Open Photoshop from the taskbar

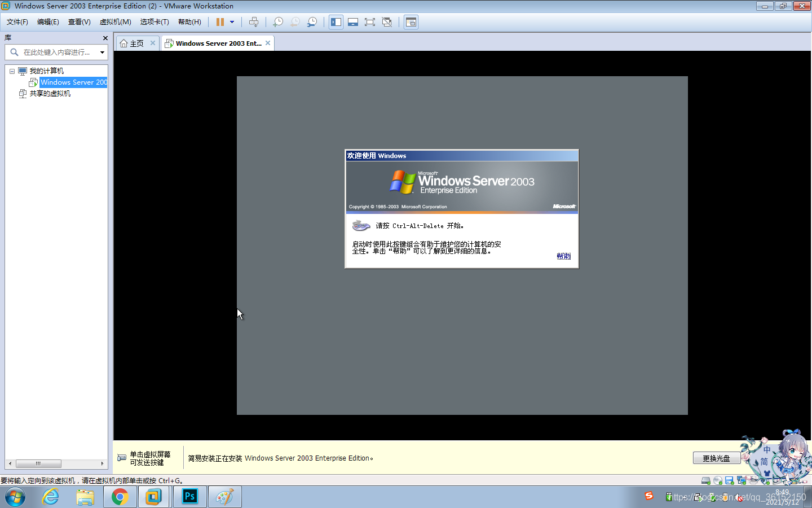click(190, 497)
